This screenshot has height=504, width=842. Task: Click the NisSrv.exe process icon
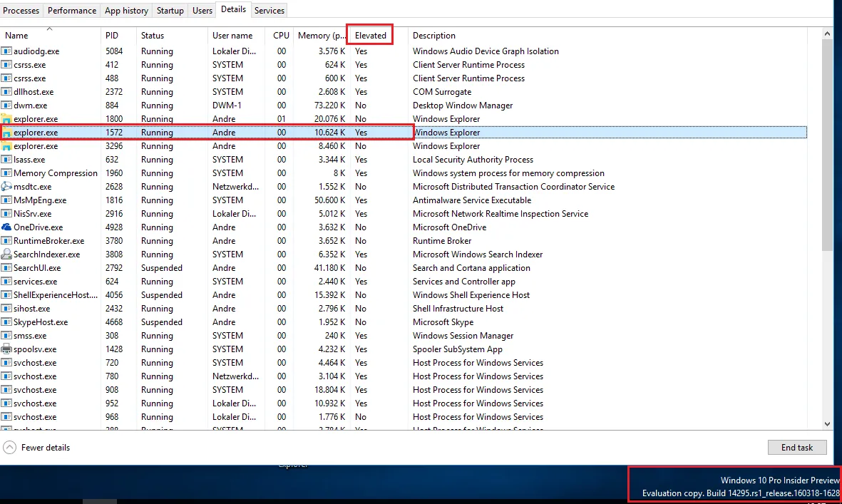coord(6,214)
